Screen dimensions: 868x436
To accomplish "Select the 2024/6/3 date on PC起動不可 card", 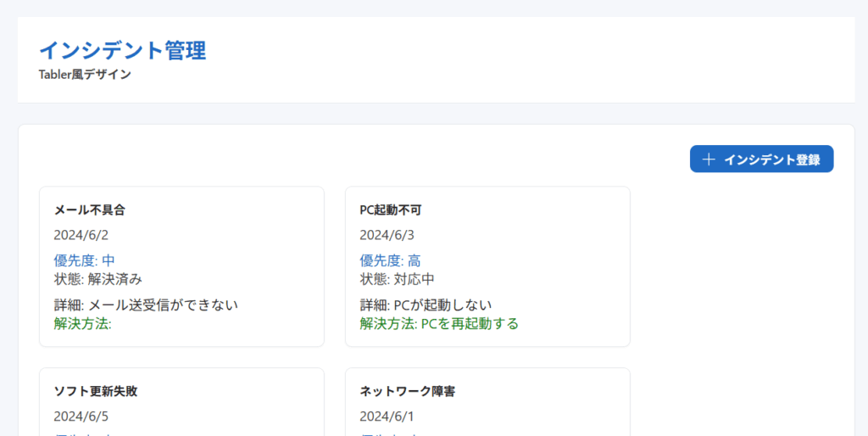I will pyautogui.click(x=387, y=235).
